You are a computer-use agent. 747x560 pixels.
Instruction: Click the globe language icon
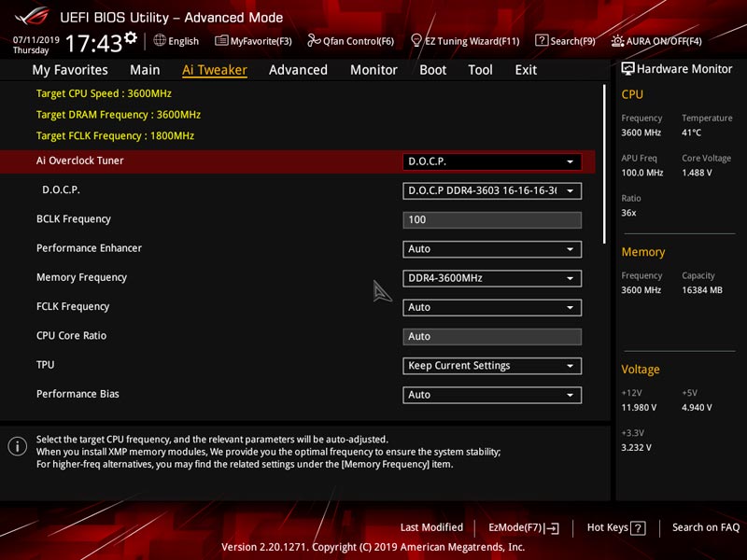coord(160,40)
